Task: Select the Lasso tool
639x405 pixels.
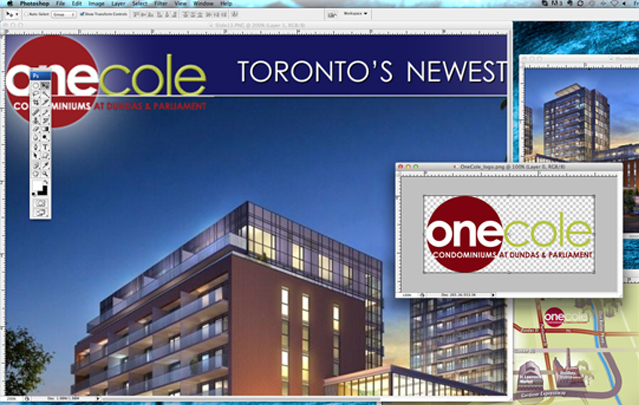Action: [36, 94]
